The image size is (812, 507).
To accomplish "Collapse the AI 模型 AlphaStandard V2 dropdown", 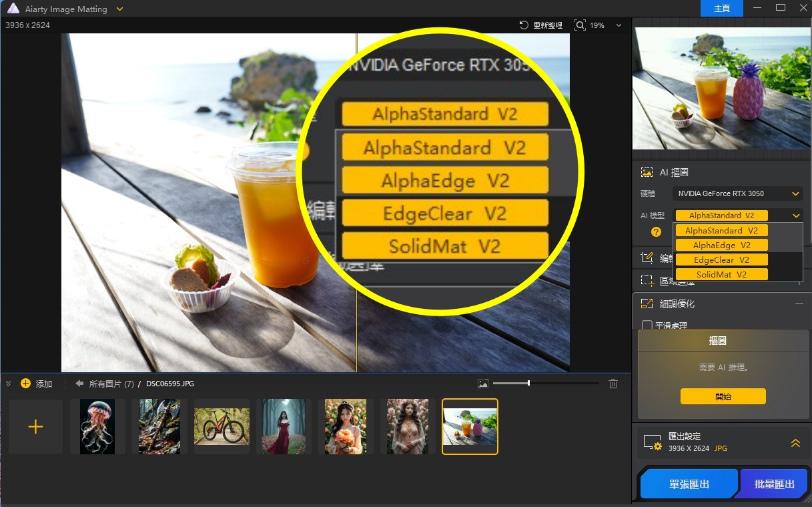I will tap(797, 215).
